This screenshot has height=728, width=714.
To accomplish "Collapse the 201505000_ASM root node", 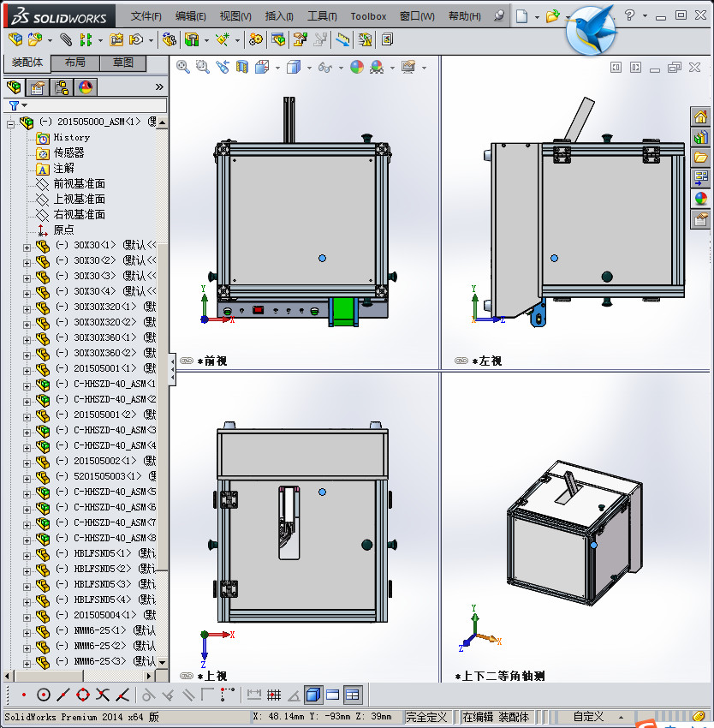I will pos(10,124).
